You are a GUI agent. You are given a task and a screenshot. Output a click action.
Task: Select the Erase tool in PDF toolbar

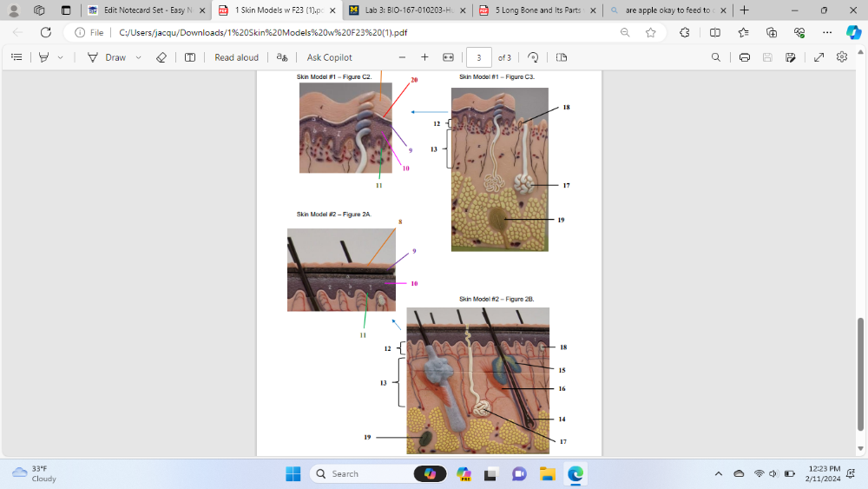161,57
